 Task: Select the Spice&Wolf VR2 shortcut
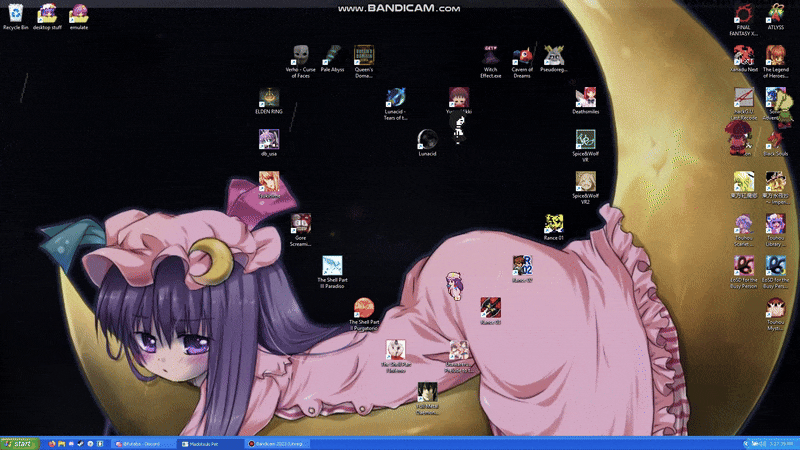click(586, 182)
